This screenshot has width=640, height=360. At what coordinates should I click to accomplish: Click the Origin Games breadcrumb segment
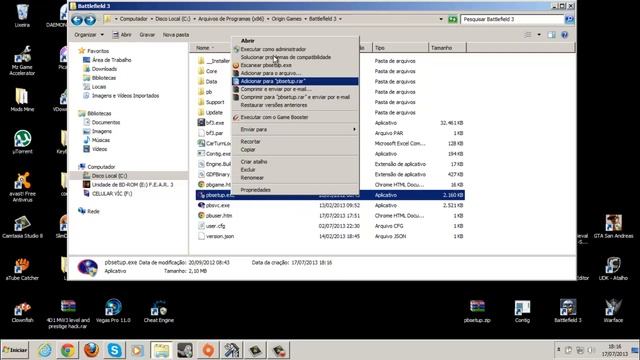click(x=287, y=19)
